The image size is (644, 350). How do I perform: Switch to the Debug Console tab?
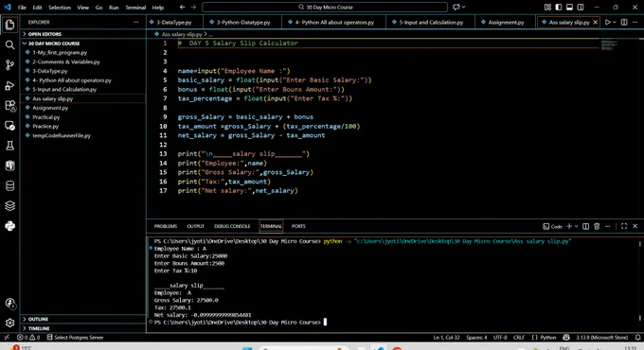click(232, 226)
